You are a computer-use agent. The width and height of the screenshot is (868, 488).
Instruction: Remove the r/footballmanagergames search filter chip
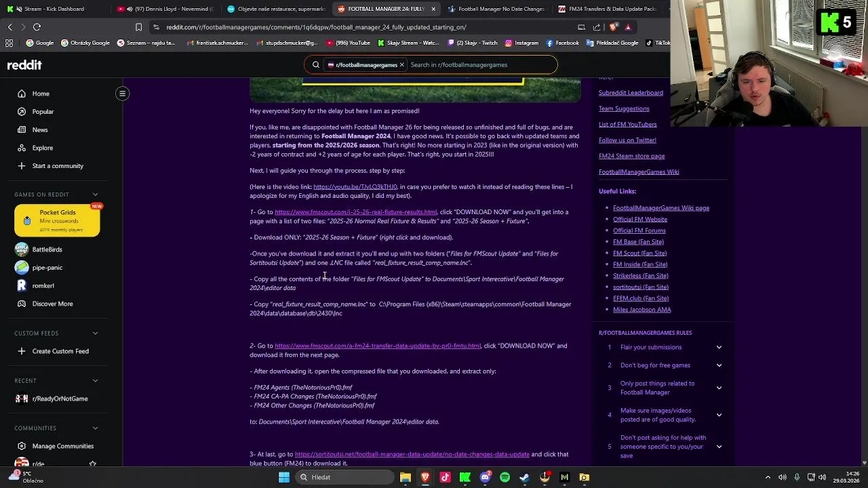pos(401,65)
